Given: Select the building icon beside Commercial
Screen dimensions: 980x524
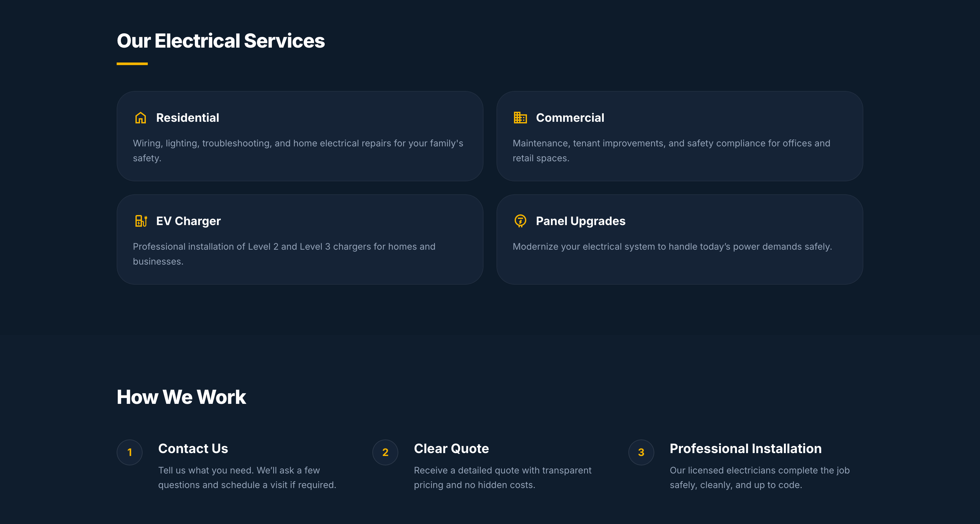Looking at the screenshot, I should tap(520, 118).
